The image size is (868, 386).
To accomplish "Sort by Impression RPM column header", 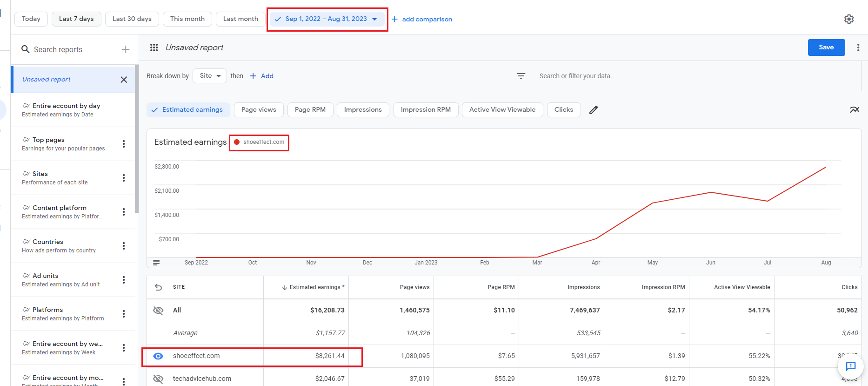I will point(663,287).
